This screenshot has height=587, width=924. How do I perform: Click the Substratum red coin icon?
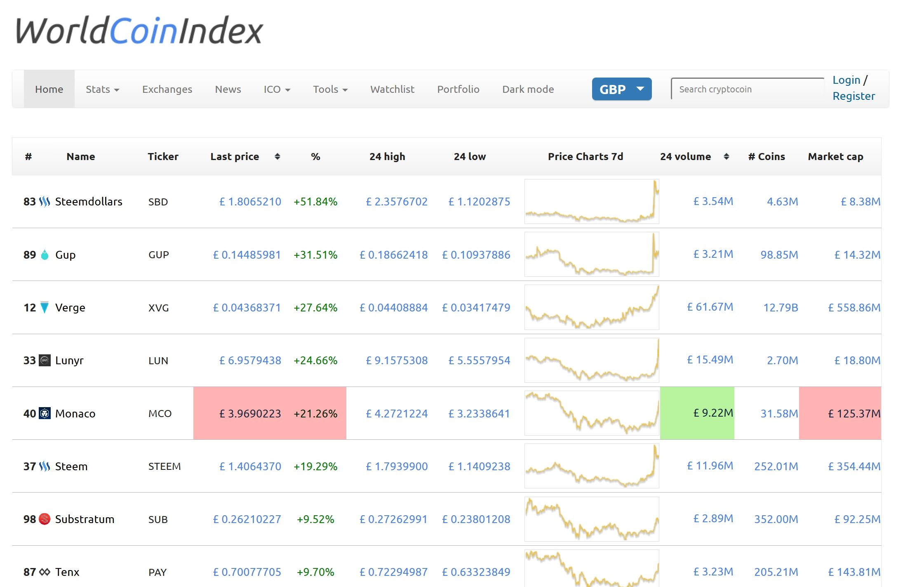click(45, 519)
